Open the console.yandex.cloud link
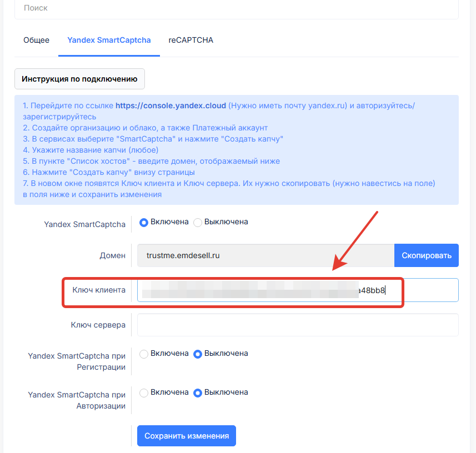Image resolution: width=476 pixels, height=453 pixels. (x=171, y=105)
